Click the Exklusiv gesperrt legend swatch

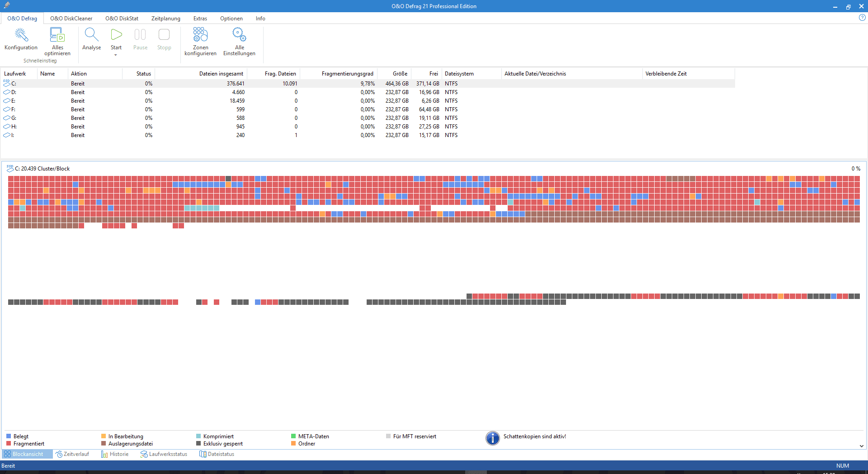pos(198,444)
